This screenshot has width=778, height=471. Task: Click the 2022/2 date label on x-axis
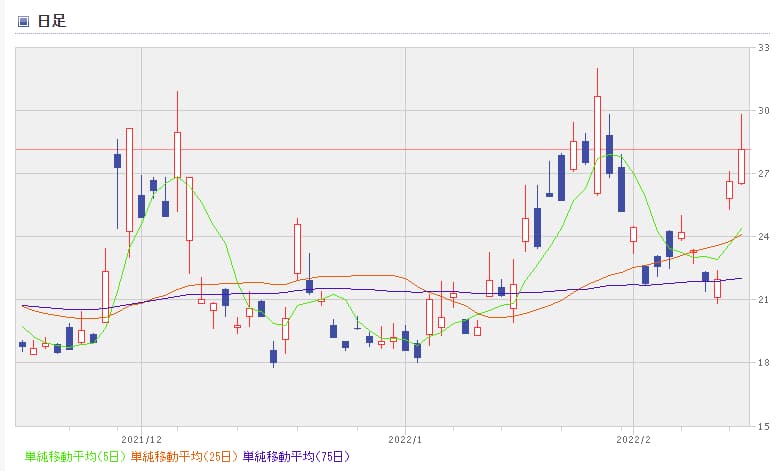click(632, 439)
